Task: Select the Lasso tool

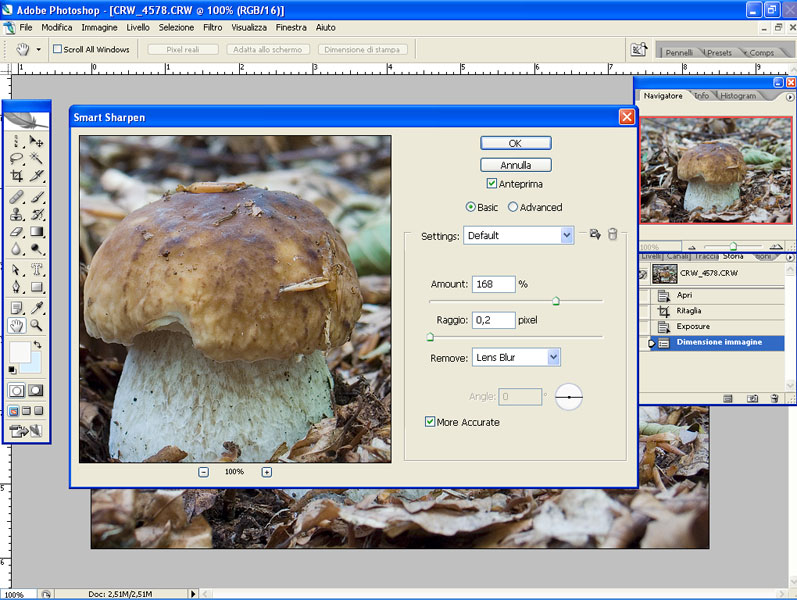Action: point(17,159)
